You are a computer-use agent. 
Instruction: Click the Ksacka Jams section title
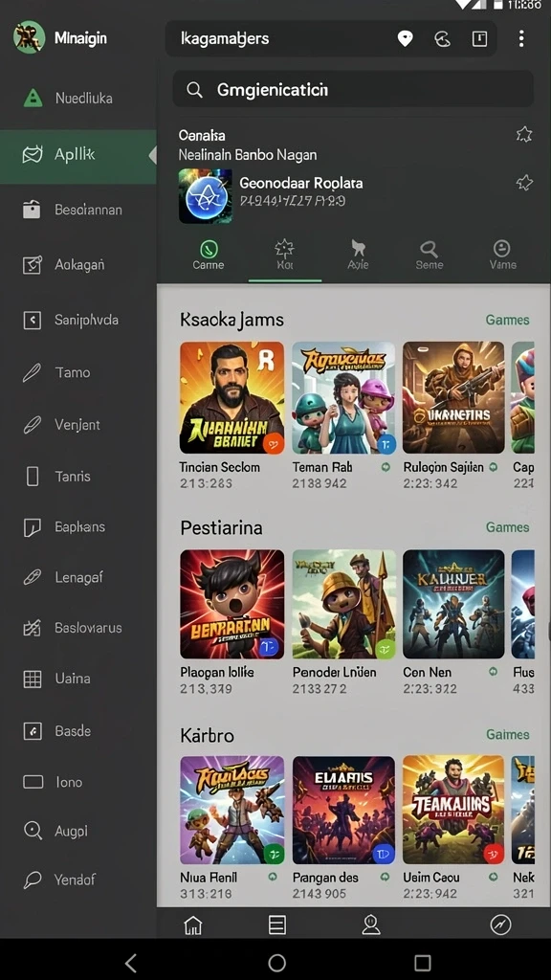pos(231,320)
